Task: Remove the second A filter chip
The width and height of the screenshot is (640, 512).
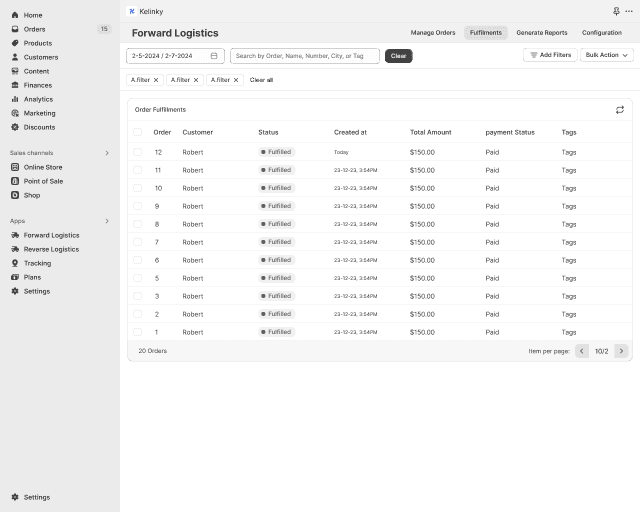Action: tap(196, 80)
